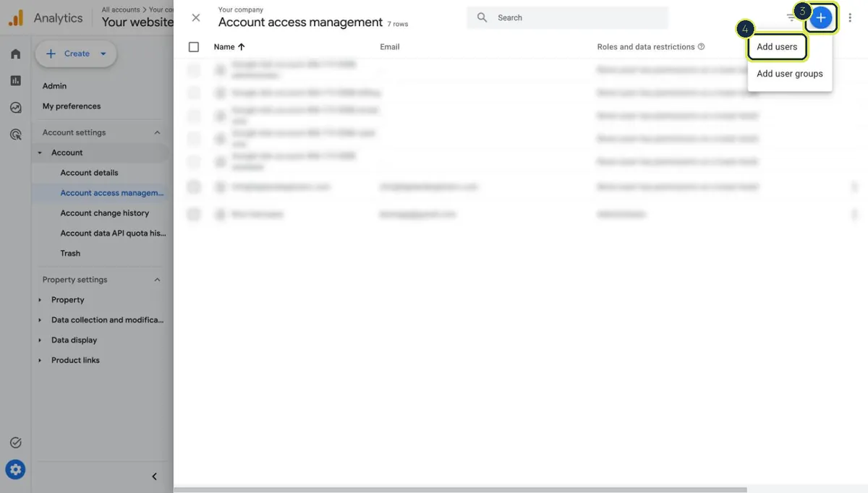The height and width of the screenshot is (493, 868).
Task: Click the setup assistant checkmark icon
Action: click(x=15, y=442)
